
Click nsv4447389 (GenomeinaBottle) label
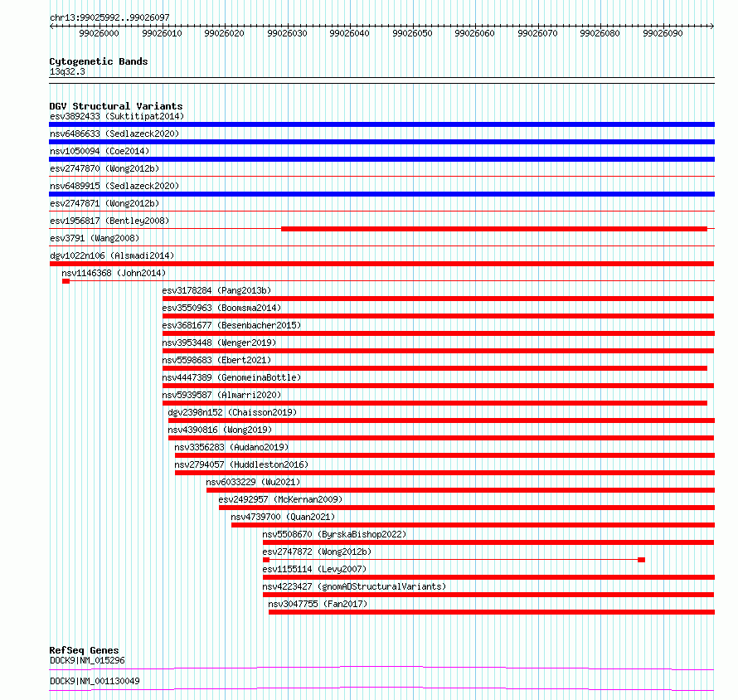231,377
